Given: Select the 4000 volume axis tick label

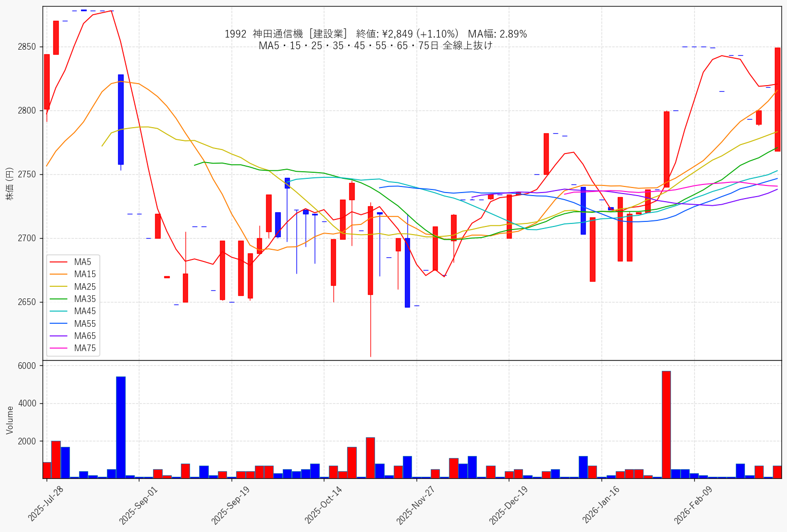Looking at the screenshot, I should click(x=27, y=404).
